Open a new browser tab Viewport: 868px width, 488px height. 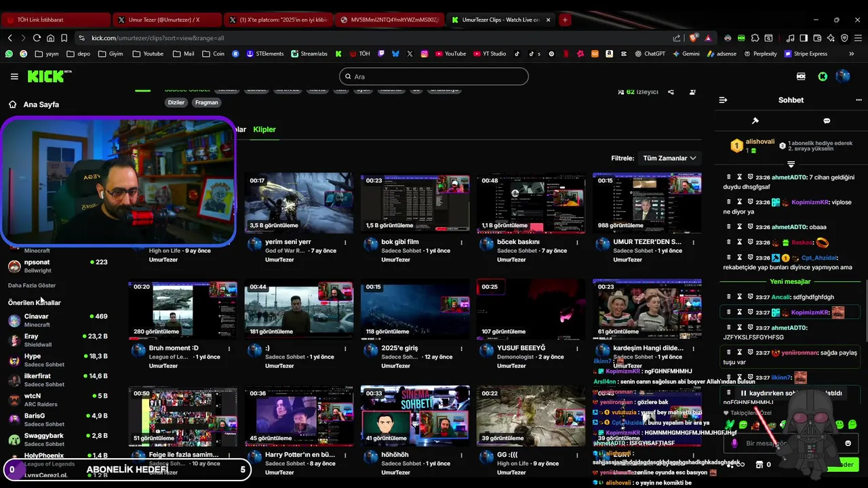(565, 20)
